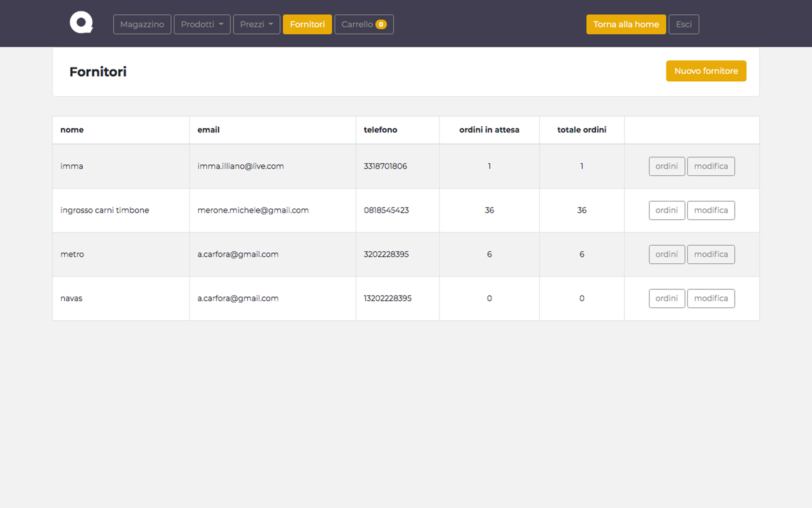This screenshot has width=812, height=508.
Task: Click the Fornitori page heading
Action: tap(98, 72)
